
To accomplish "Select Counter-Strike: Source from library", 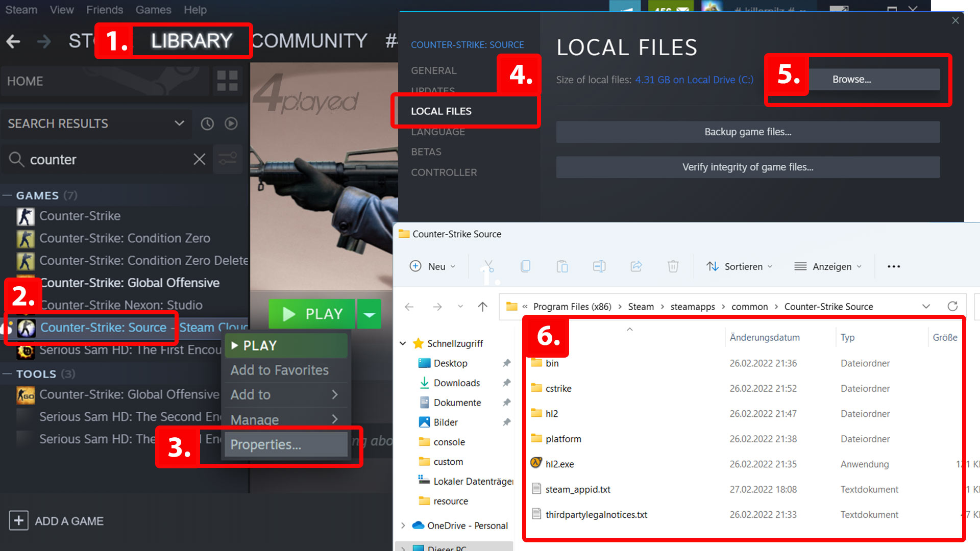I will (104, 327).
